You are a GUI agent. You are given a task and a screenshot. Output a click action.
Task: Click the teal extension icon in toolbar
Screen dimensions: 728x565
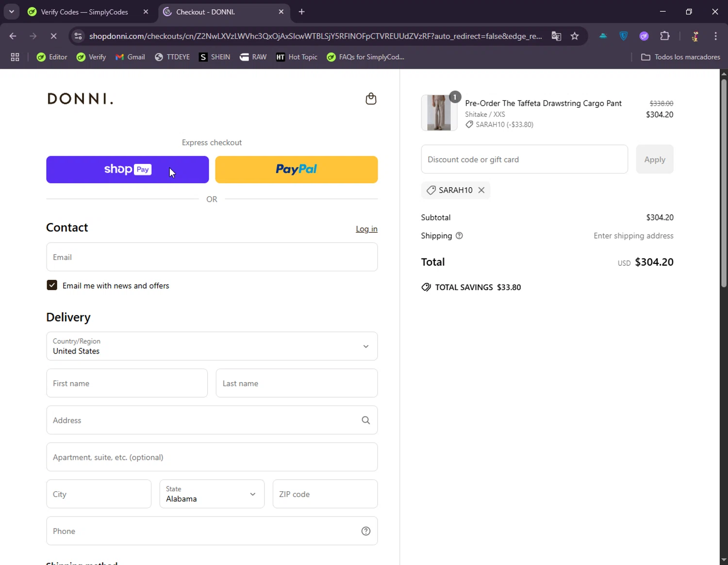coord(603,36)
